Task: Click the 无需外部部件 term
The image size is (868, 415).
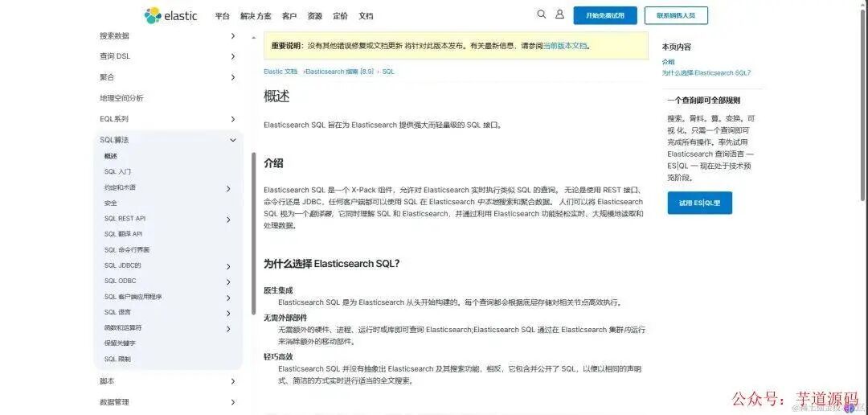Action: 285,318
